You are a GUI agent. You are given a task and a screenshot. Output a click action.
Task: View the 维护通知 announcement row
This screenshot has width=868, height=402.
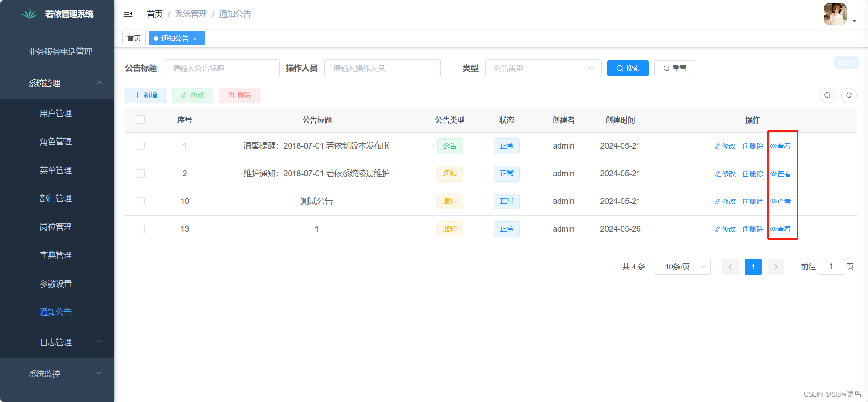[x=780, y=174]
